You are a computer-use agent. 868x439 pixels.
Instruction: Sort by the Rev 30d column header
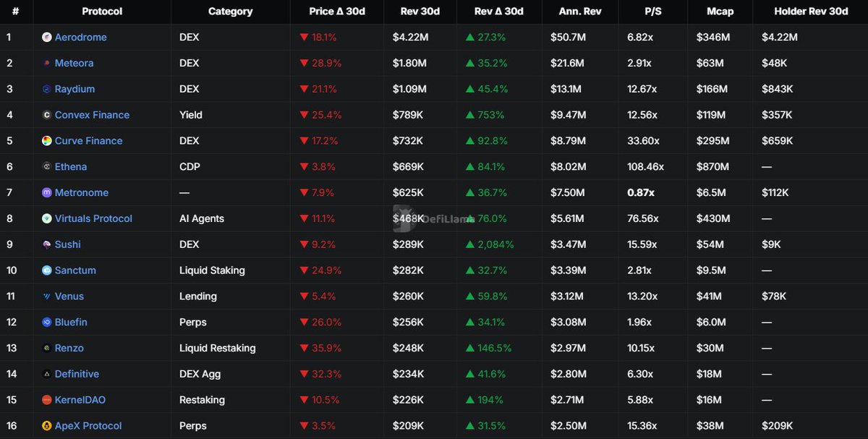tap(420, 12)
